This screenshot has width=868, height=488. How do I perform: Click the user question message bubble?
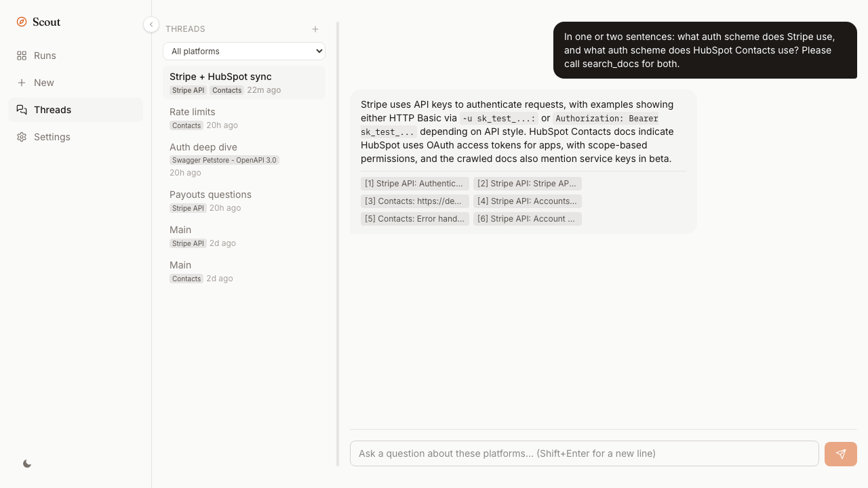click(705, 50)
